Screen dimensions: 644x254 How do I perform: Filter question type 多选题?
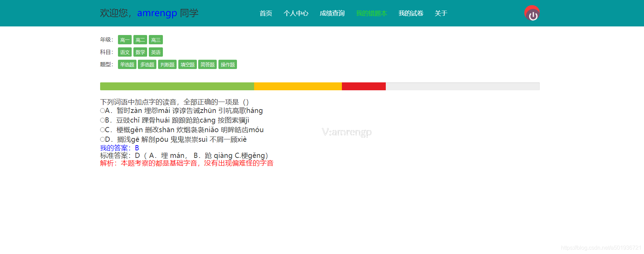click(x=147, y=65)
